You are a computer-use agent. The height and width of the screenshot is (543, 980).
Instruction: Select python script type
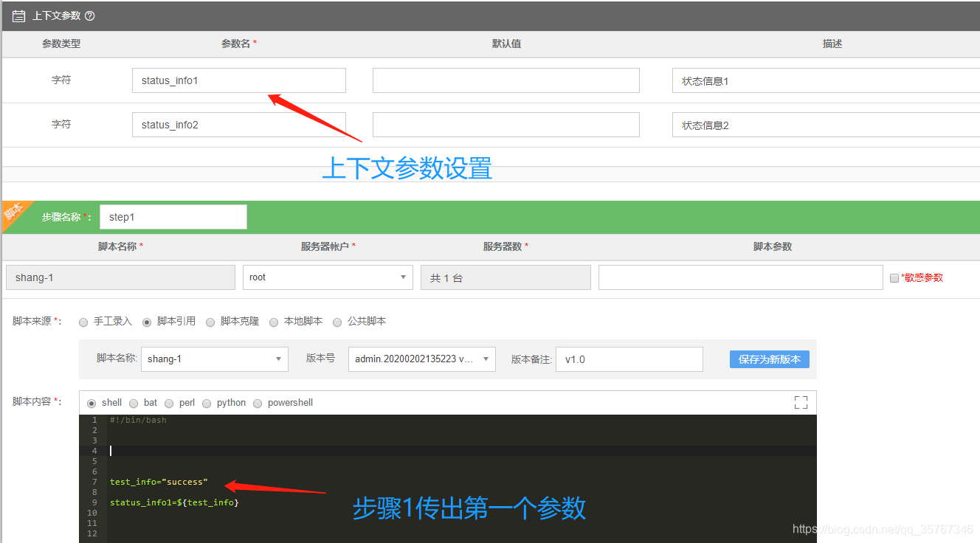(x=207, y=403)
